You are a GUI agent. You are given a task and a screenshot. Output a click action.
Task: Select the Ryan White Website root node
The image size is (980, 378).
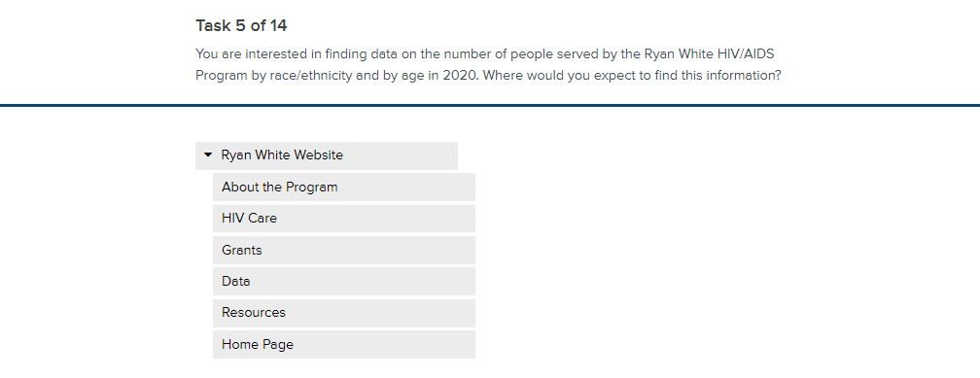327,155
